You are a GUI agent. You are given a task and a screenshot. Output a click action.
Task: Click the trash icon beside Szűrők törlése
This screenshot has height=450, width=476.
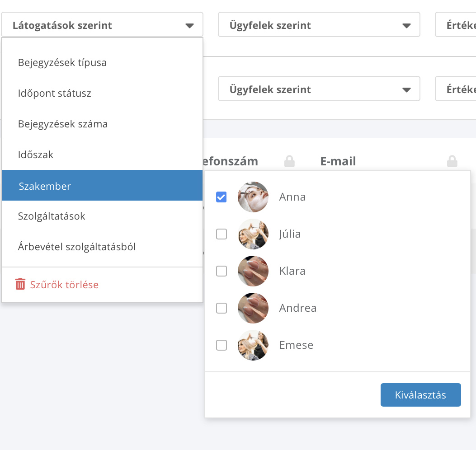point(20,284)
